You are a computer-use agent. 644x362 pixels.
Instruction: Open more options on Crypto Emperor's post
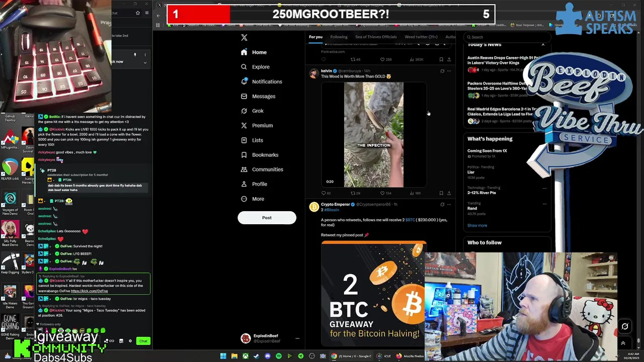pos(449,204)
